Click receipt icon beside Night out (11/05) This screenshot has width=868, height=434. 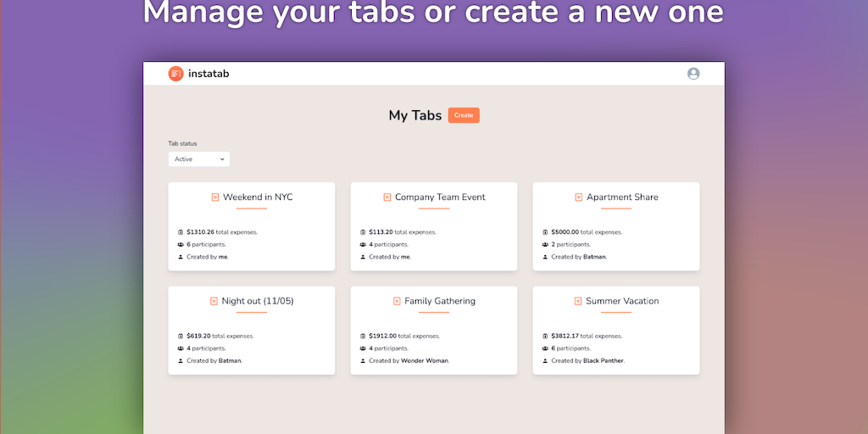pyautogui.click(x=214, y=301)
